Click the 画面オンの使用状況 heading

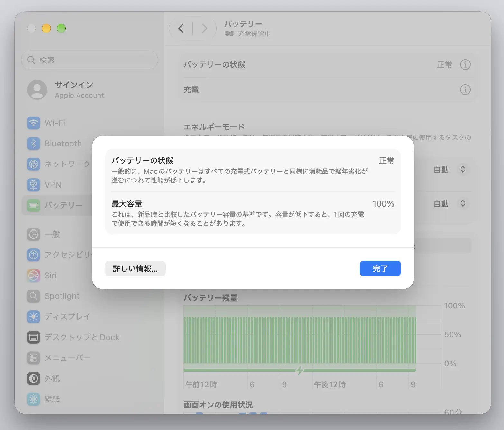pyautogui.click(x=218, y=405)
